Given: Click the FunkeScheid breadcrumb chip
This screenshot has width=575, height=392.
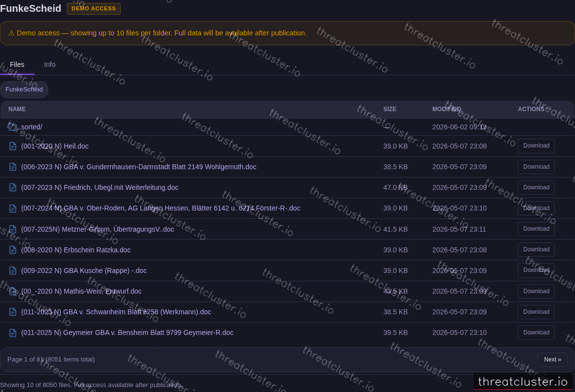Looking at the screenshot, I should tap(24, 90).
